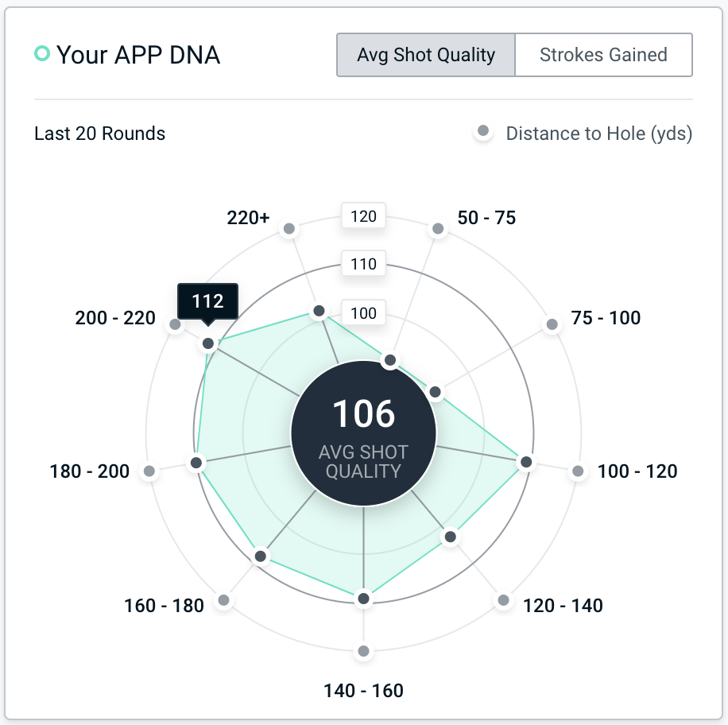Click the 75 - 100 dark data point
Image resolution: width=728 pixels, height=725 pixels.
click(435, 392)
